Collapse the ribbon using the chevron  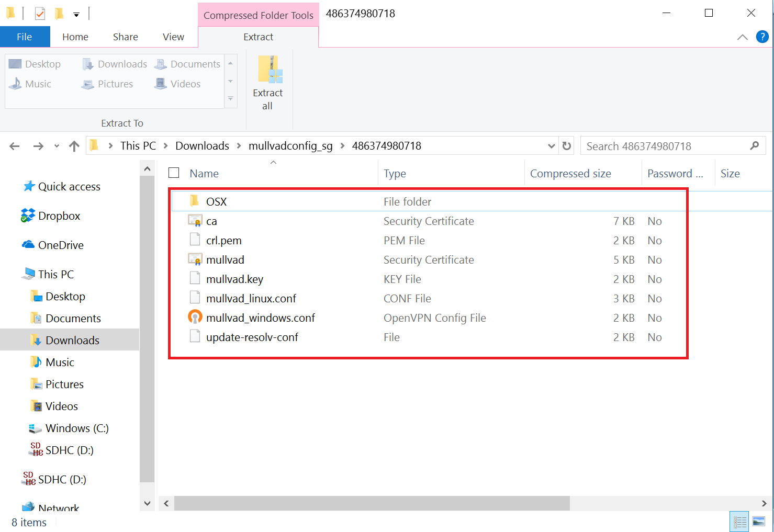coord(742,37)
